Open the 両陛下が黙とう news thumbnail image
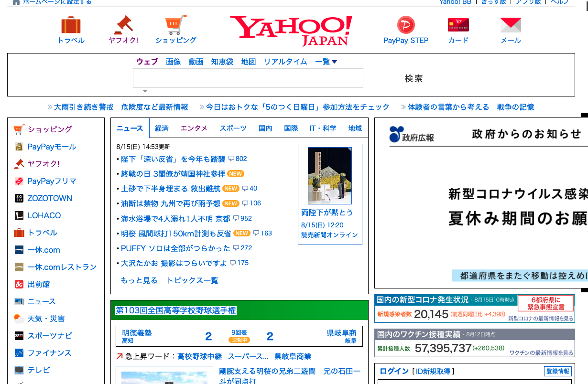The height and width of the screenshot is (384, 588). pyautogui.click(x=330, y=175)
